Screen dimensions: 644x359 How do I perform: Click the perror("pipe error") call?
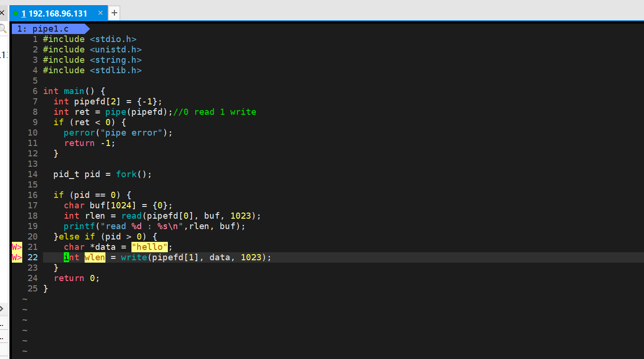click(116, 133)
